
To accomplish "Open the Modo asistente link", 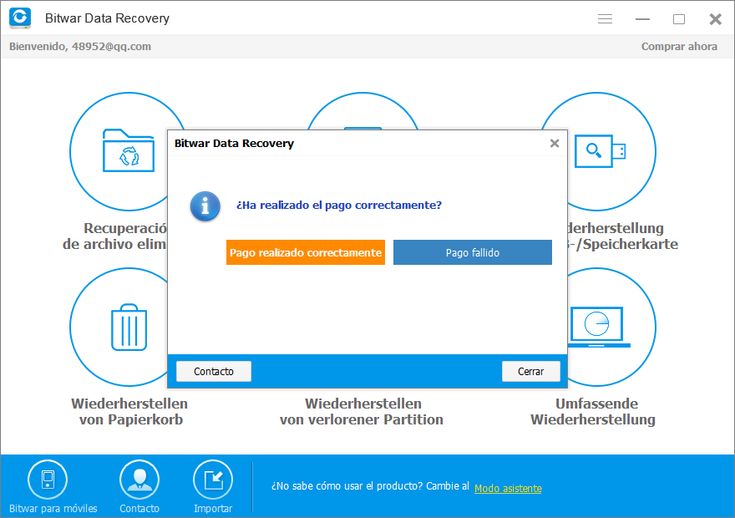I will pyautogui.click(x=508, y=488).
